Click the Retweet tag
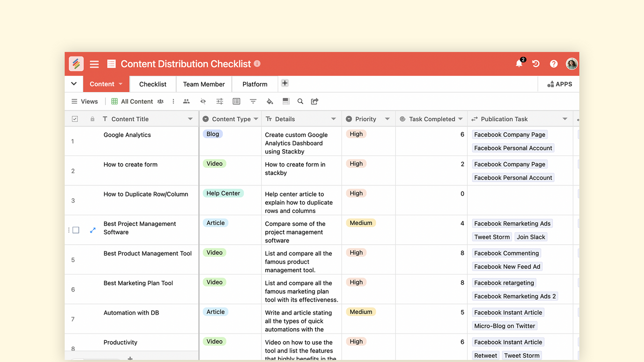 (486, 355)
